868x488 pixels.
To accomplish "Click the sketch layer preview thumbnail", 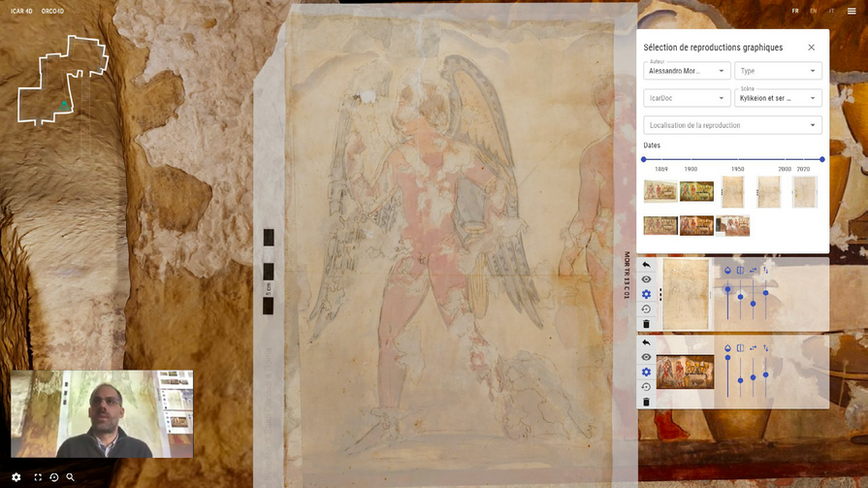I will tap(686, 294).
